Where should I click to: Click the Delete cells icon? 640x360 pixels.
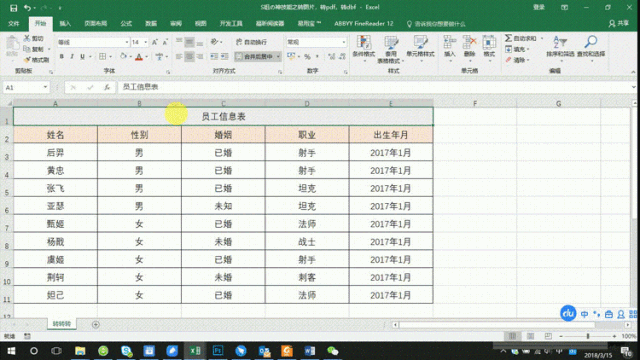[x=469, y=42]
